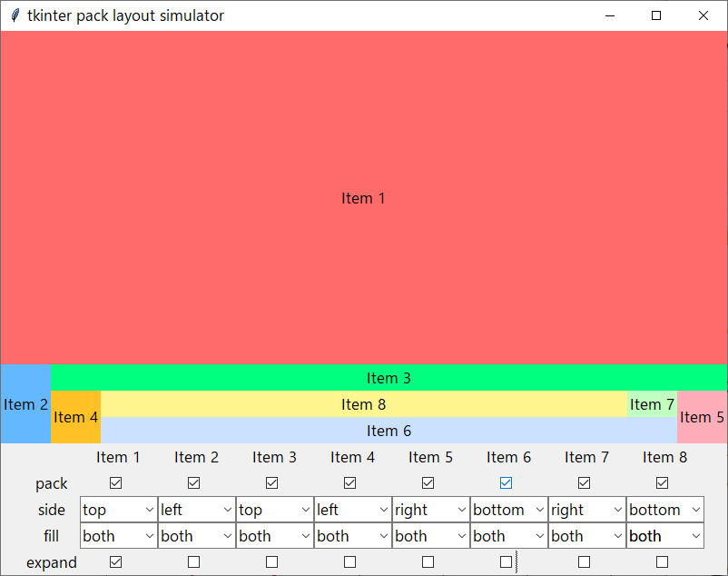728x576 pixels.
Task: Click the light blue Item 6 preview block
Action: click(x=389, y=431)
